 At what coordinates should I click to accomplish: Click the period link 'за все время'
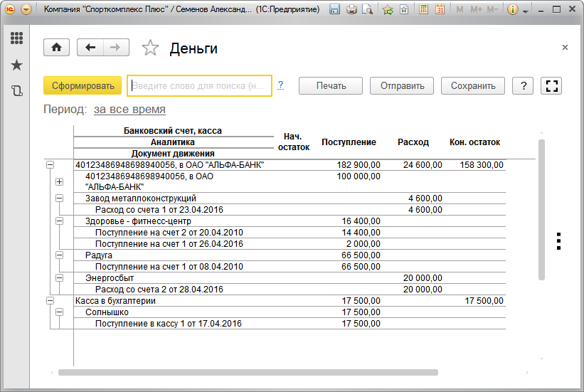pos(129,110)
